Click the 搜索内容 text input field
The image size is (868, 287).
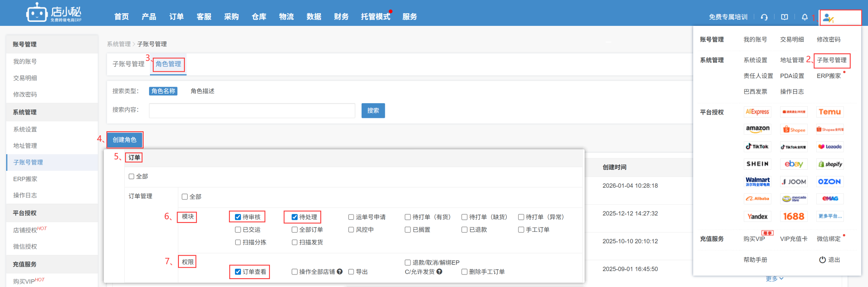coord(252,111)
